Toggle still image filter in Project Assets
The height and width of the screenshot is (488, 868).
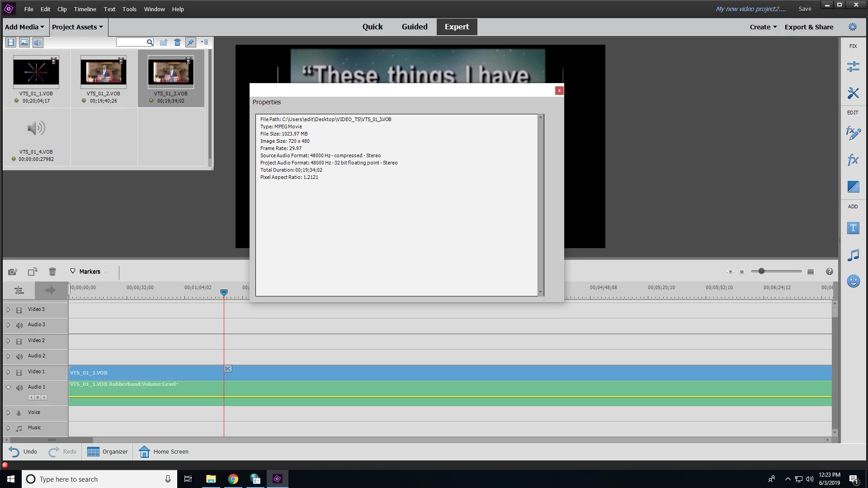point(24,42)
